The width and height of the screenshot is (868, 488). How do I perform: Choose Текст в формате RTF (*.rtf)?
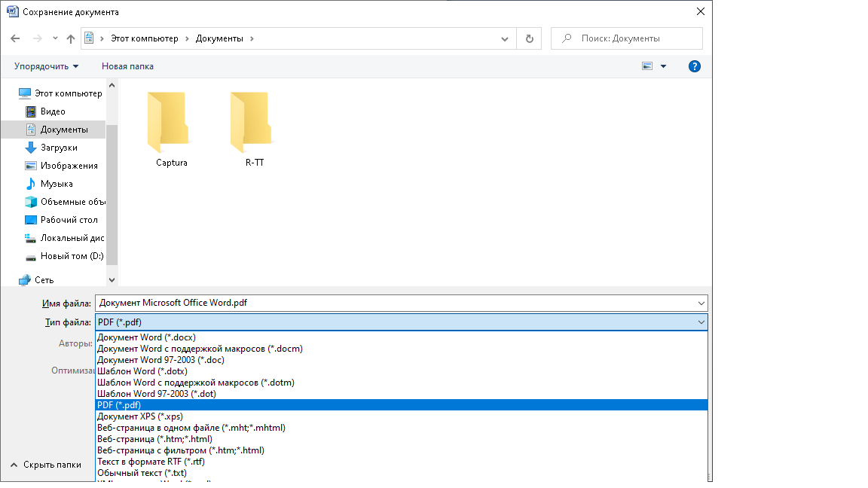(402, 462)
